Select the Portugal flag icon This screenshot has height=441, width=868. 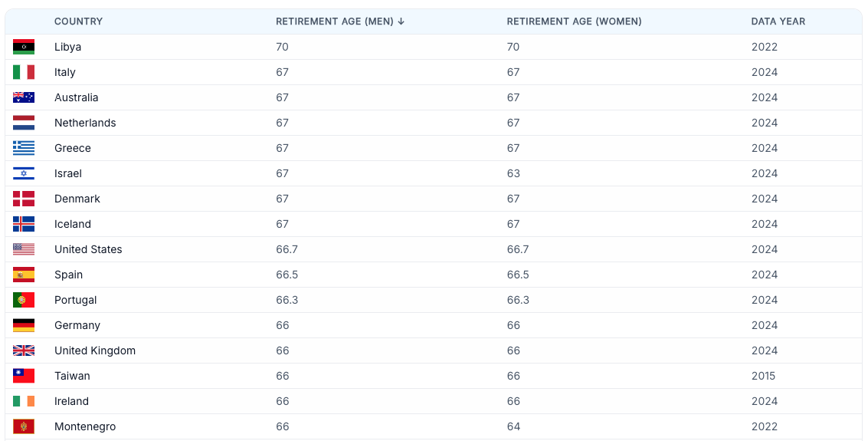click(24, 301)
